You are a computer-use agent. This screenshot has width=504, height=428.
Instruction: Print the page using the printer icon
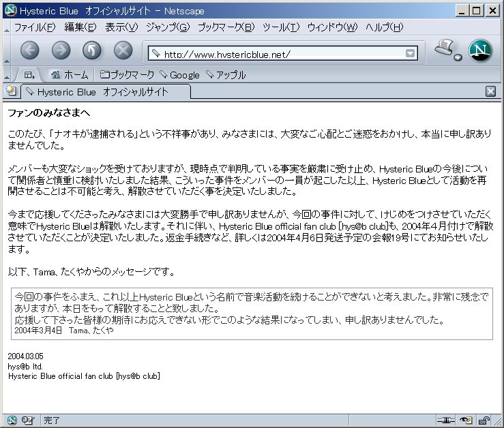pyautogui.click(x=444, y=48)
